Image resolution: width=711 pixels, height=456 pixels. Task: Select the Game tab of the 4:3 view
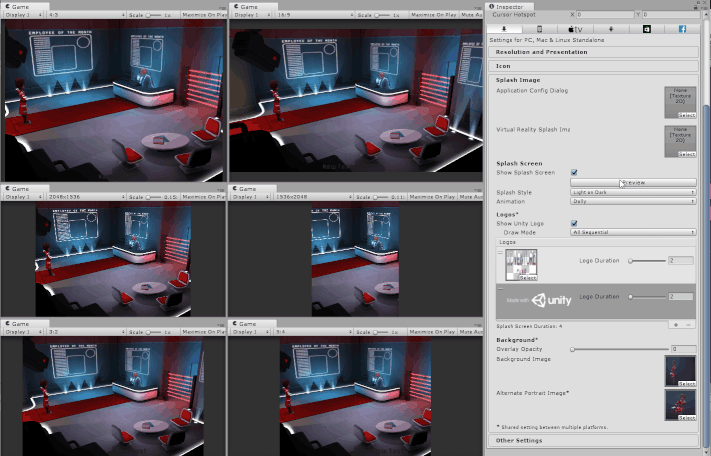(25, 7)
